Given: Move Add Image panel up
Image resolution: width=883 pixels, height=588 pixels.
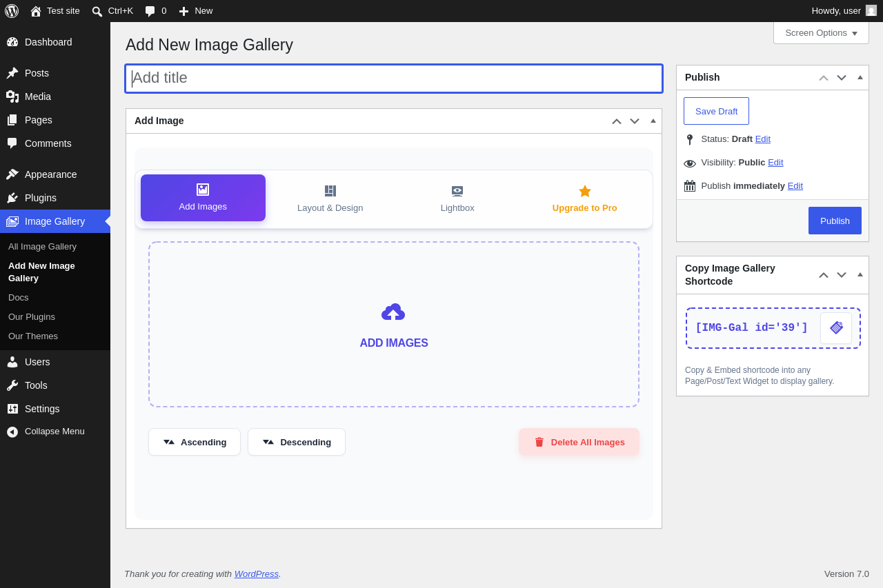Looking at the screenshot, I should point(617,121).
